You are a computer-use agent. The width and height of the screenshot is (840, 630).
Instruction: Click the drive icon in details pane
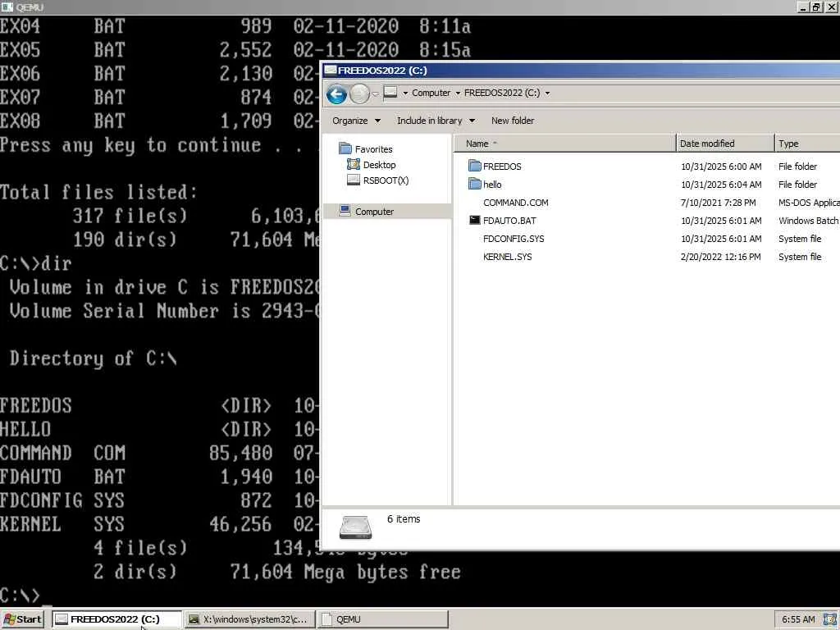[355, 527]
